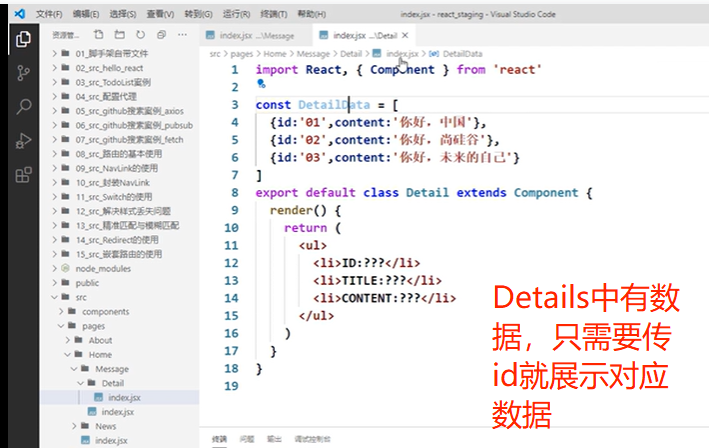Click the Detail breadcrumb segment
The height and width of the screenshot is (448, 709).
click(351, 54)
